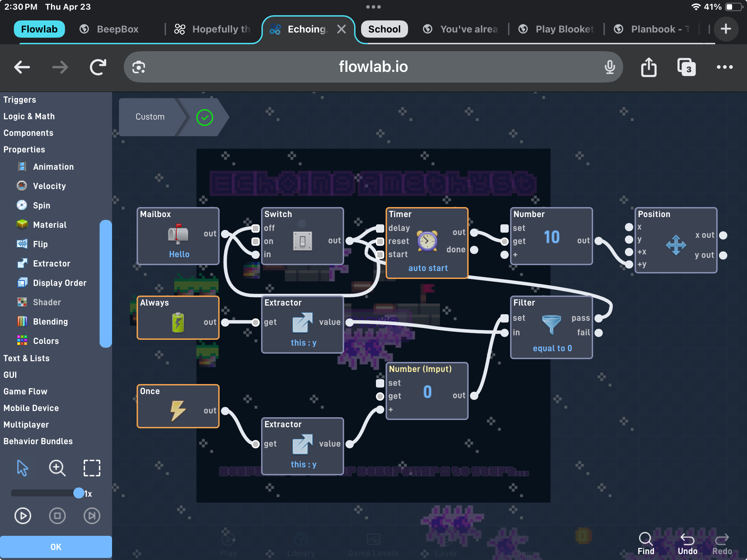The width and height of the screenshot is (747, 560).
Task: Undo the last editor action
Action: pyautogui.click(x=687, y=544)
